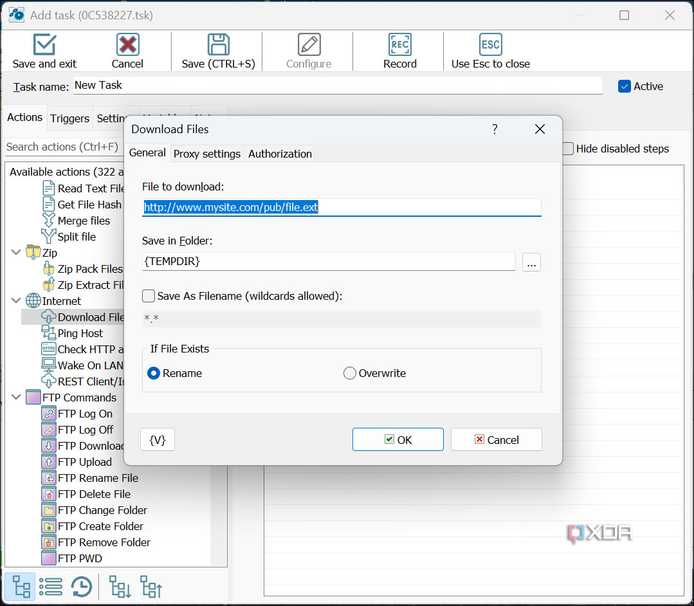Screen dimensions: 694x606
Task: Select the FTP Log On action
Action: tap(77, 414)
